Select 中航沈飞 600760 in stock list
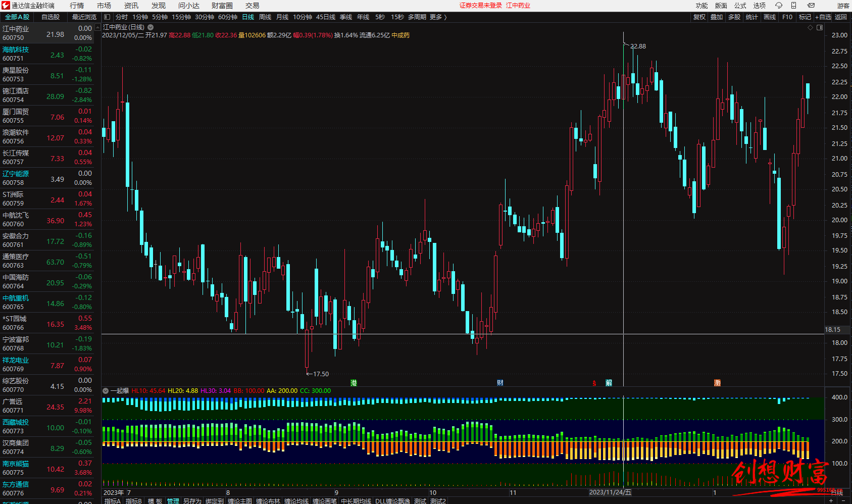Image resolution: width=852 pixels, height=504 pixels. pyautogui.click(x=47, y=220)
